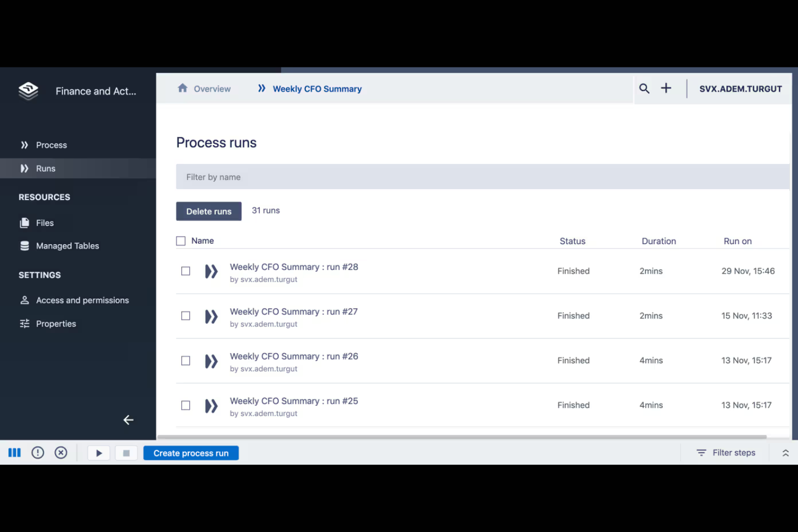Open Filter steps options
This screenshot has width=798, height=532.
tap(726, 453)
